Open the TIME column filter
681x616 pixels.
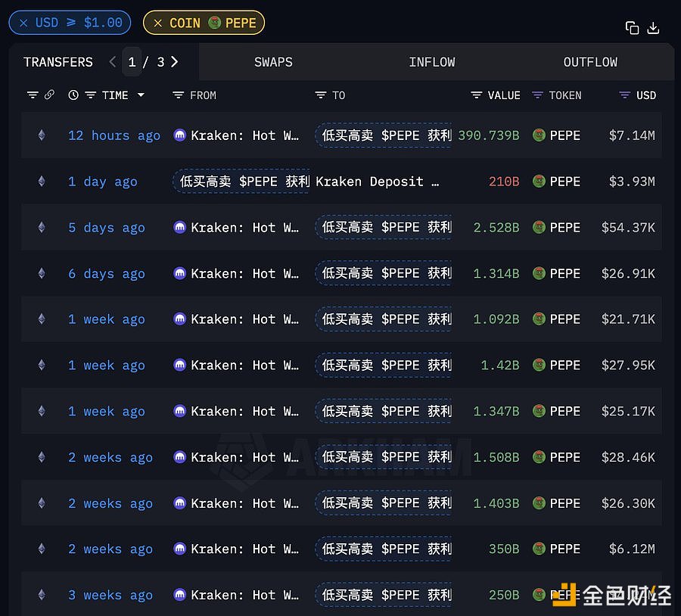[90, 95]
